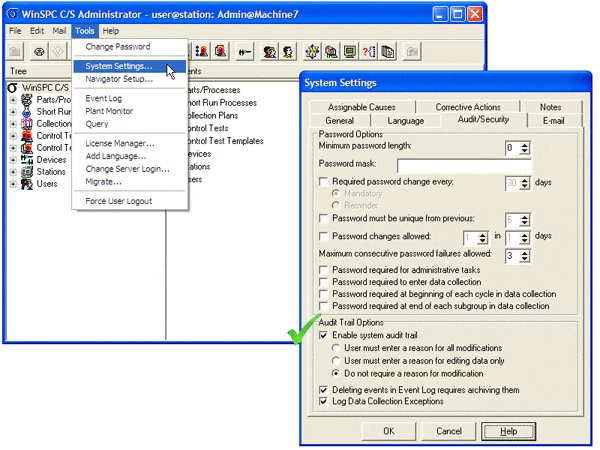Click the computer monitor toolbar icon

(350, 51)
